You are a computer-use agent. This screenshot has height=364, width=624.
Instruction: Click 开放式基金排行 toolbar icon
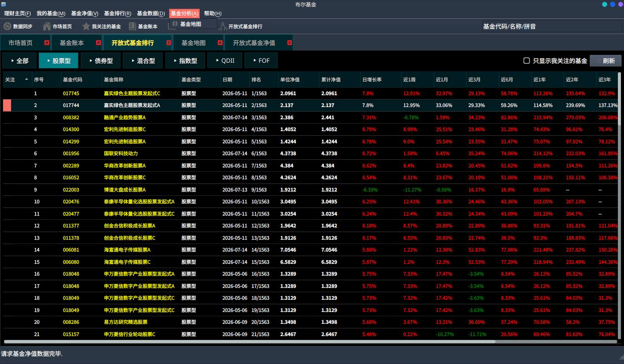[x=223, y=26]
